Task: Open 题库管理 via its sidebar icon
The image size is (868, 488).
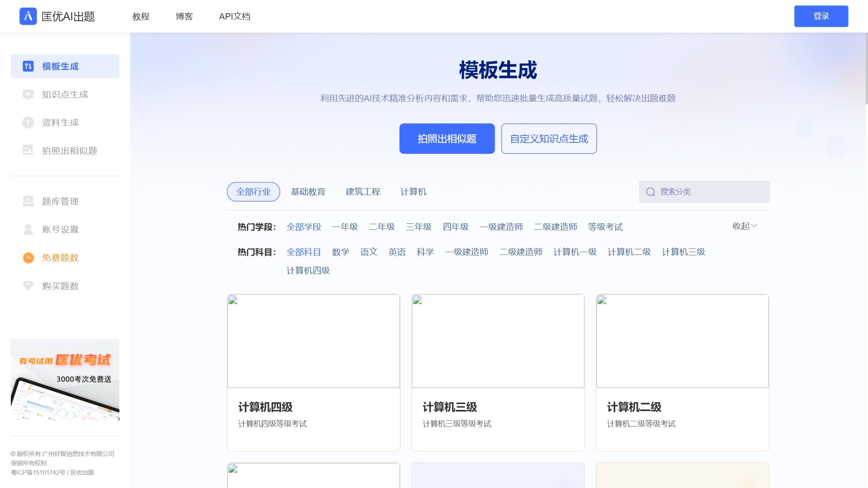Action: point(28,201)
